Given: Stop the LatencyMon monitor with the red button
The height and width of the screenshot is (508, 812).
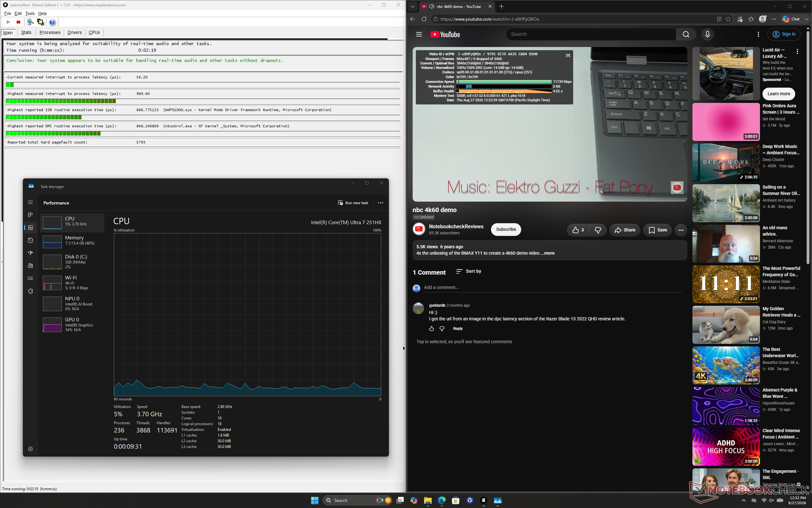Looking at the screenshot, I should click(x=18, y=22).
